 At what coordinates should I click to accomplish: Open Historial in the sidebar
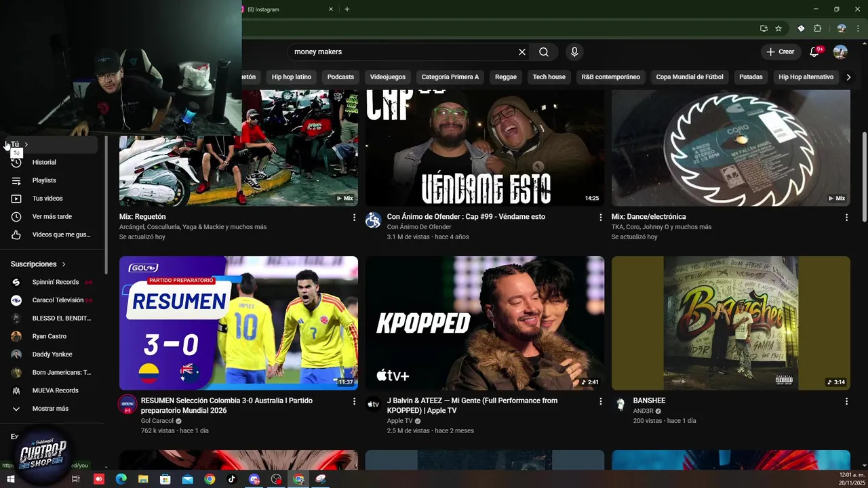(50, 163)
